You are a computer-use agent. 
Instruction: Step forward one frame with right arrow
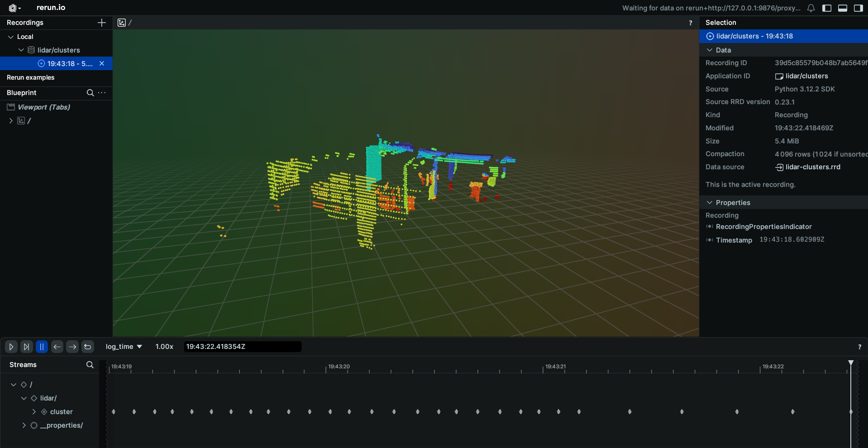pos(72,347)
